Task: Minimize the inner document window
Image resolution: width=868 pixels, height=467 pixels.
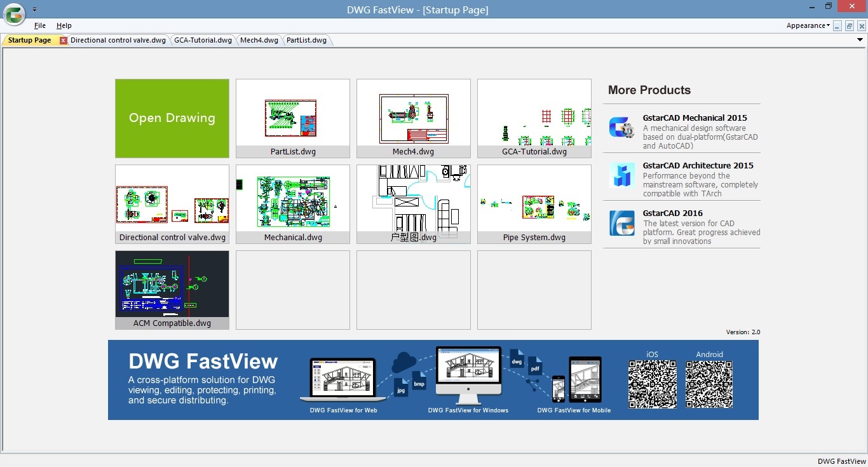Action: click(837, 26)
